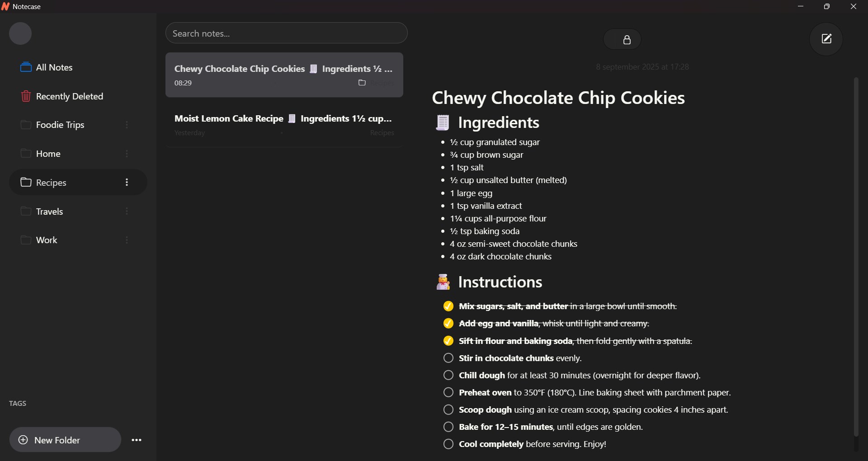Click the Recipes folder icon

(26, 182)
